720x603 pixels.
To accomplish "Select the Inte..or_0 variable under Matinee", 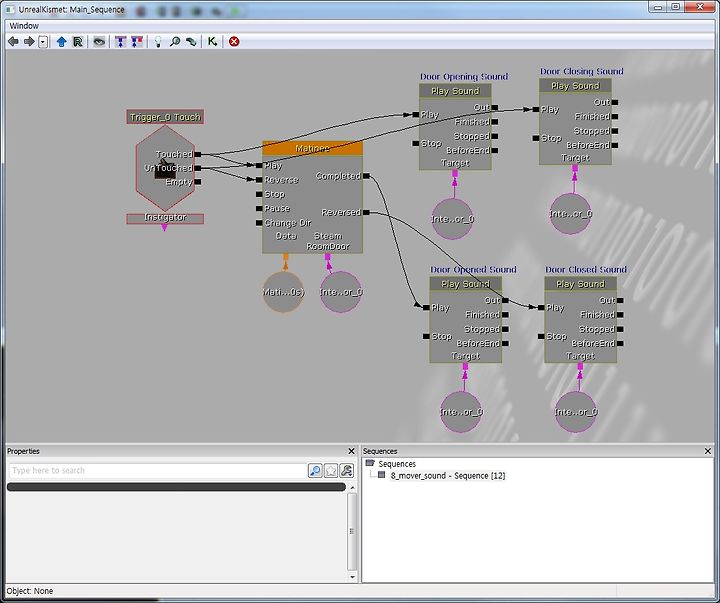I will [x=341, y=292].
